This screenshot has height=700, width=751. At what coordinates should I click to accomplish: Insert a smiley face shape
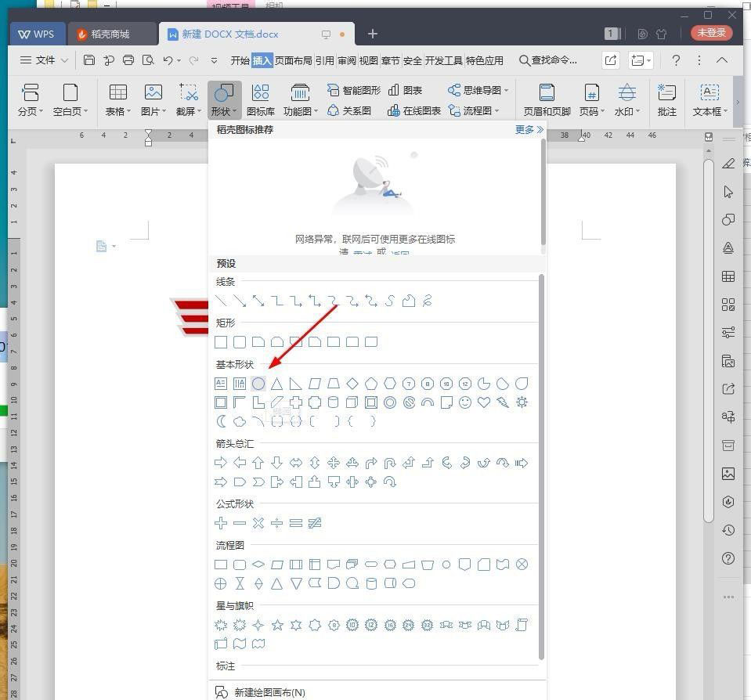pos(465,402)
